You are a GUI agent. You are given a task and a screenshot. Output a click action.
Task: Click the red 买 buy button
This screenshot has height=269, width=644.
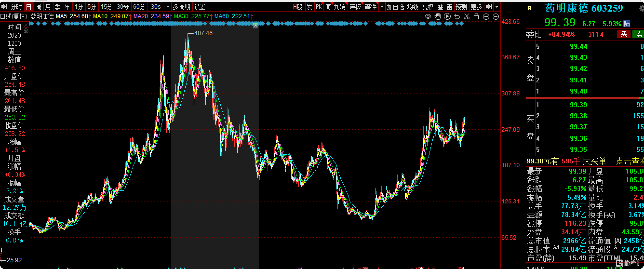pos(624,34)
